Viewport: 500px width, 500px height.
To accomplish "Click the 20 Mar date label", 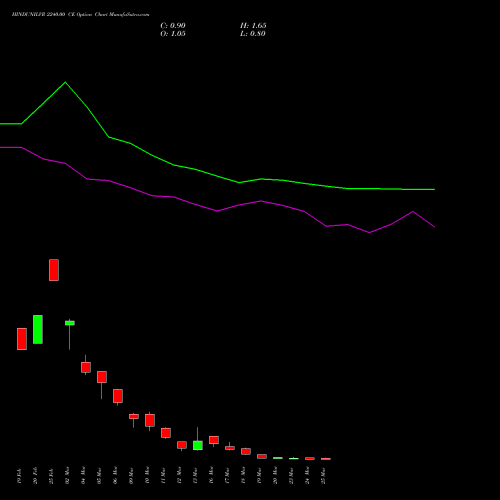I will pos(275,476).
